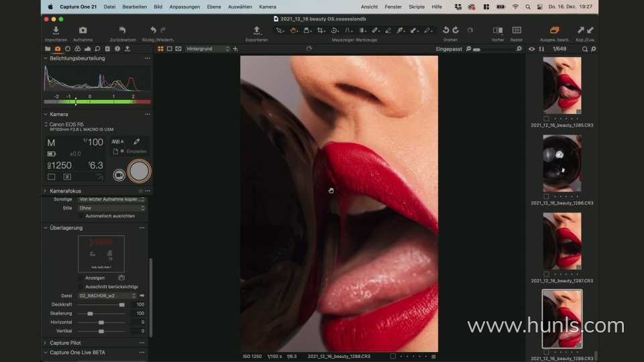
Task: Select thumbnail 2021_12_16_beauty_1286.CR3
Action: (x=562, y=164)
